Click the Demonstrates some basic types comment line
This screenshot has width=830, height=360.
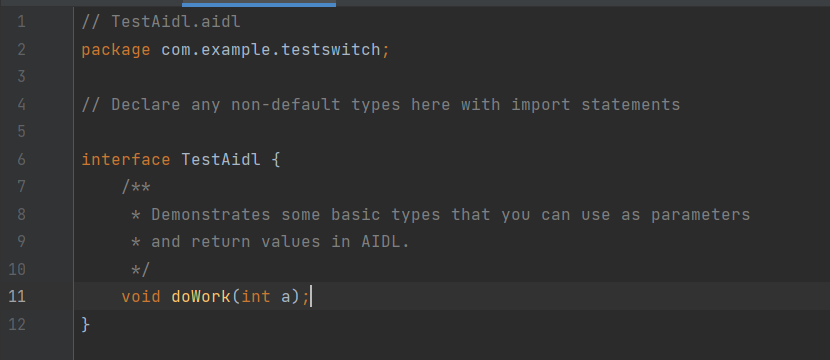click(x=440, y=215)
